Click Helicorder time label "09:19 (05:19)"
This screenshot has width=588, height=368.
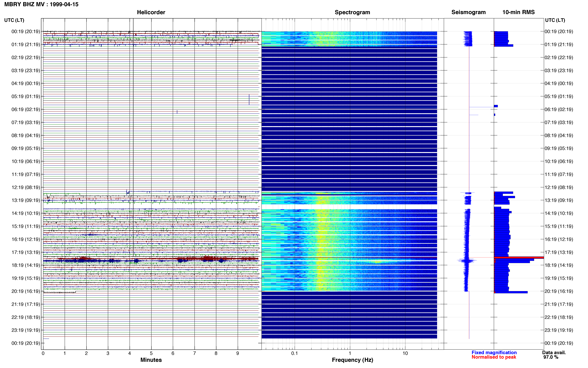pyautogui.click(x=26, y=148)
